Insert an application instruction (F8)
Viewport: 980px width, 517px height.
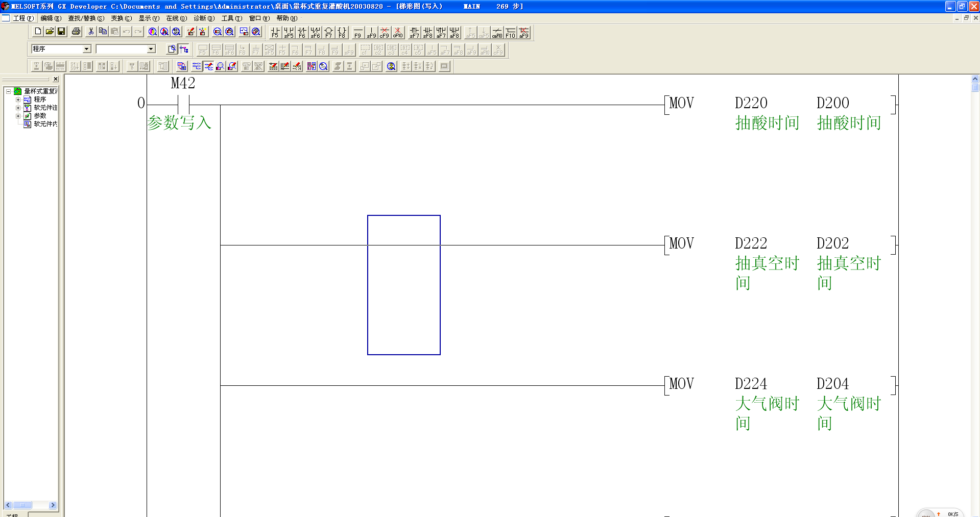pos(342,32)
